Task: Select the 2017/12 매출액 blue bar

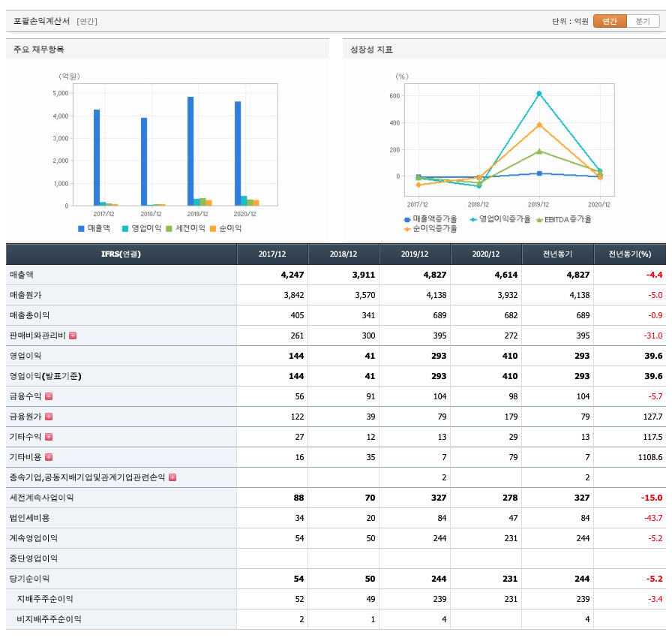Action: click(x=97, y=158)
